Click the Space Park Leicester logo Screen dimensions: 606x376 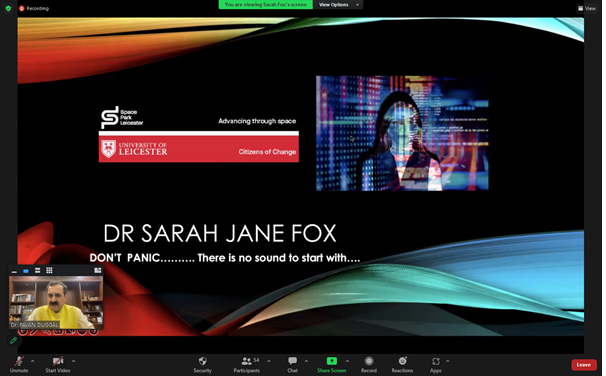pos(122,117)
